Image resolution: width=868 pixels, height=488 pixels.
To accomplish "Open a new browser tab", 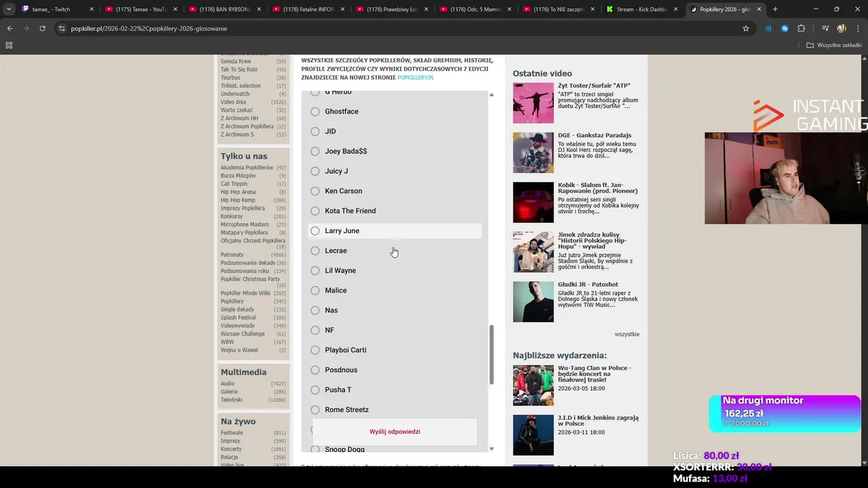I will (x=775, y=9).
